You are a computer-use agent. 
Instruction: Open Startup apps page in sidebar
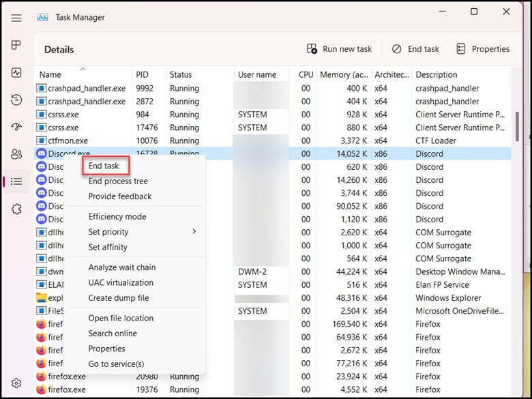[16, 127]
